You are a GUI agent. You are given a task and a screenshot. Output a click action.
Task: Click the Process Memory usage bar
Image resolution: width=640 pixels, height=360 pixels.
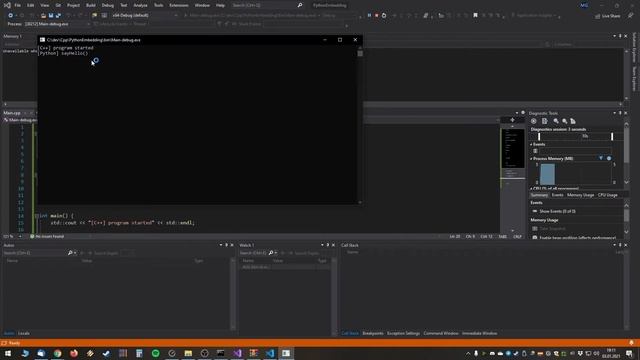547,174
